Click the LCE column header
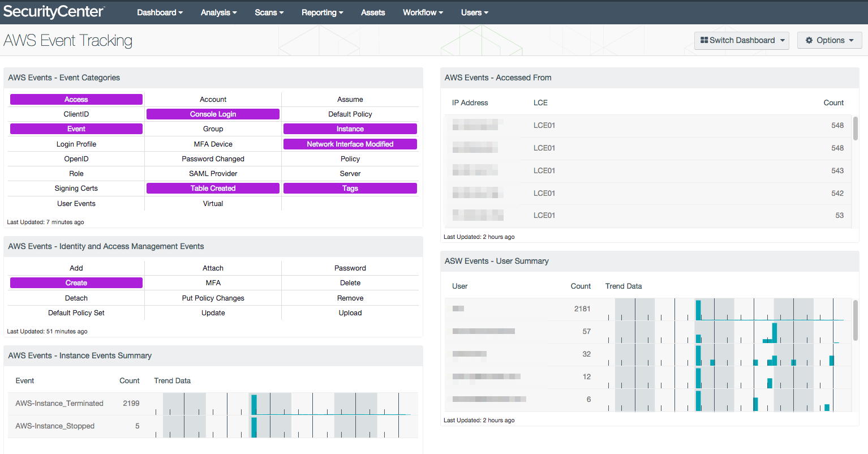Screen dimensions: 868x454 click(x=540, y=103)
